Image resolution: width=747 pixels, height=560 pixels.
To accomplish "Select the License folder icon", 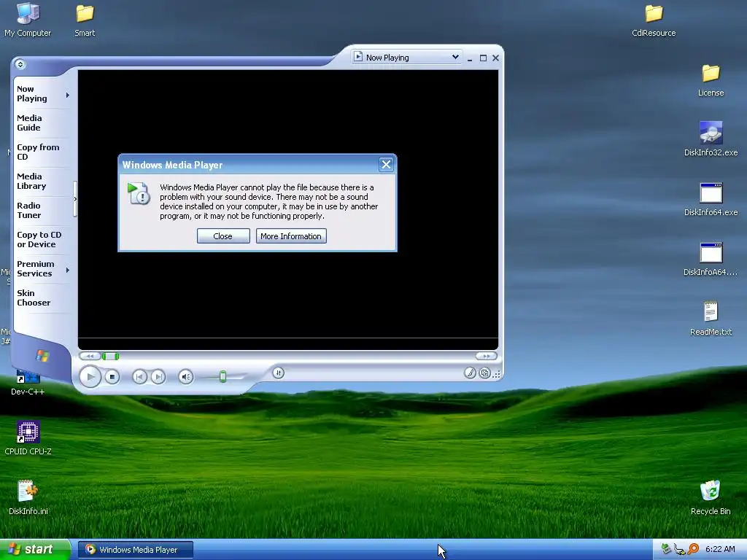I will tap(711, 80).
